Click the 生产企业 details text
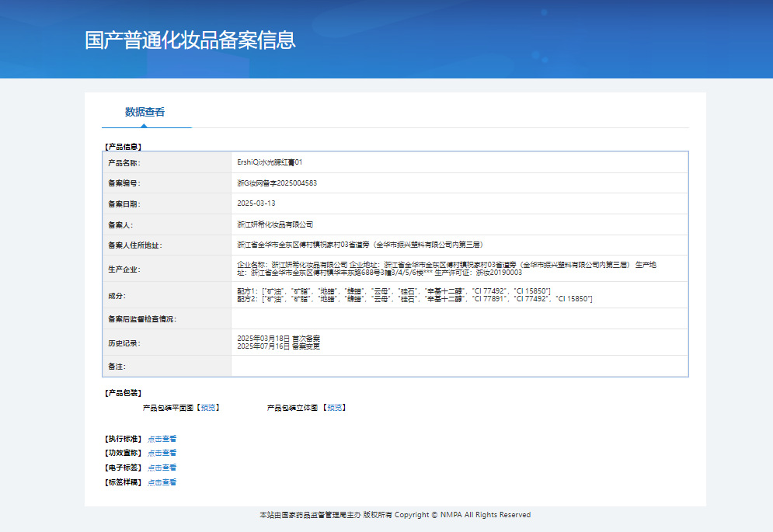Image resolution: width=773 pixels, height=532 pixels. [447, 269]
